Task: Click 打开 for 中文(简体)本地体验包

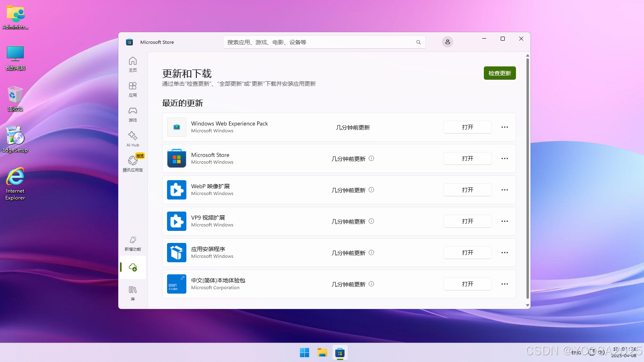Action: [468, 284]
